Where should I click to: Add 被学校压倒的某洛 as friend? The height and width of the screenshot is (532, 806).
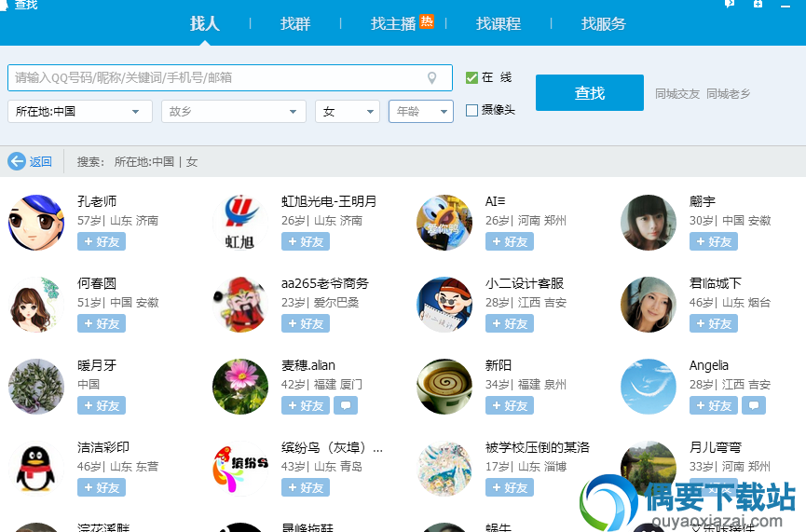510,487
